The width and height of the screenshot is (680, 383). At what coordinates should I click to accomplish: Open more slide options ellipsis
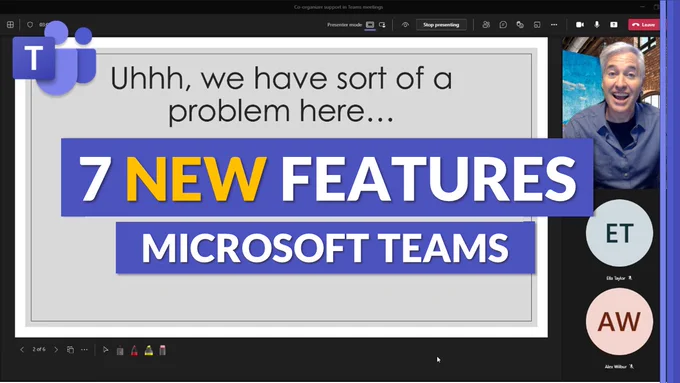[85, 350]
